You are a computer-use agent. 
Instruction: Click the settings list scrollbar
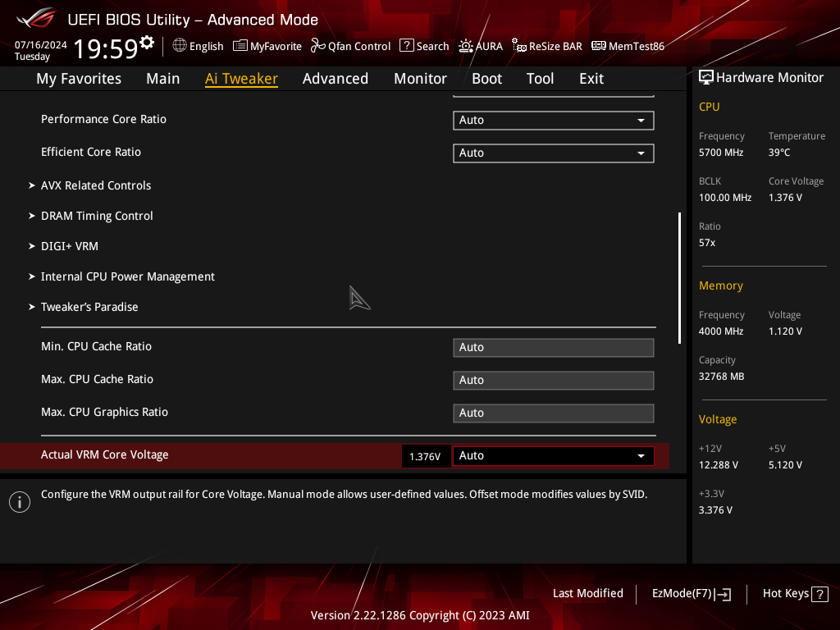(x=679, y=278)
